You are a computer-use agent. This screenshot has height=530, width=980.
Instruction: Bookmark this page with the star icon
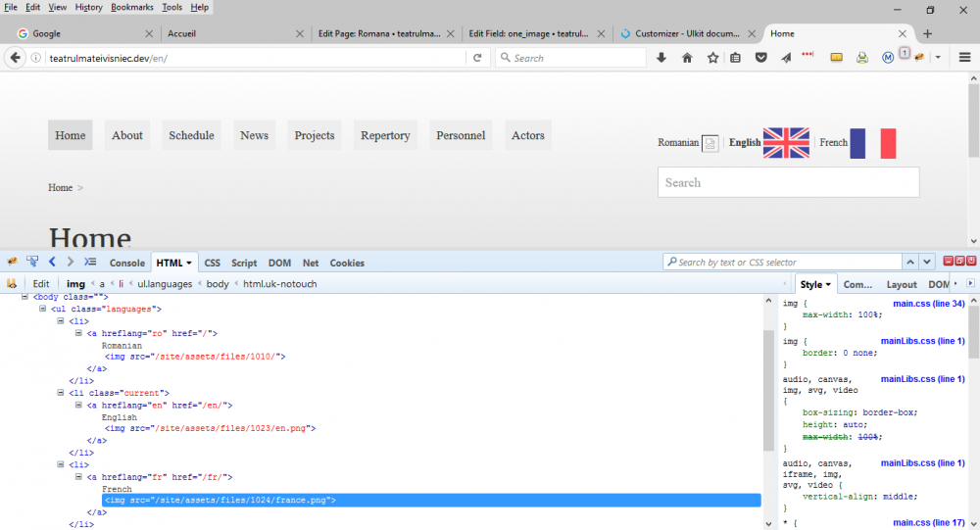point(712,58)
